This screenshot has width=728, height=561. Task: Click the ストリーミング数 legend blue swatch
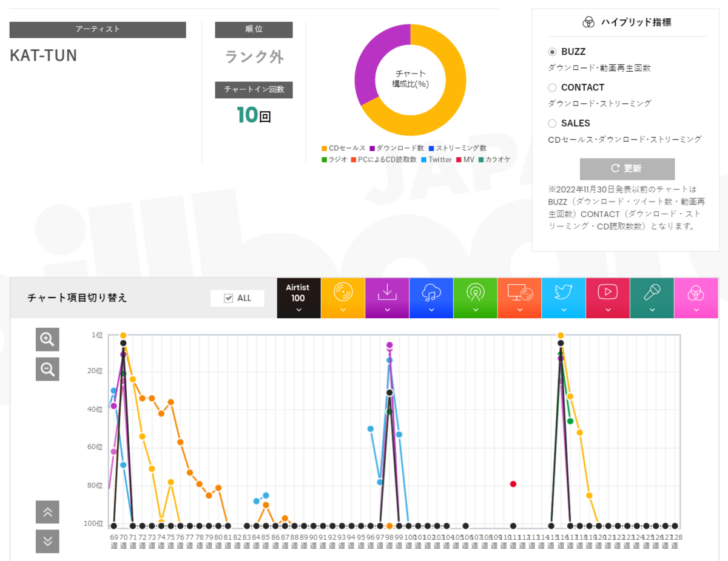pos(431,149)
